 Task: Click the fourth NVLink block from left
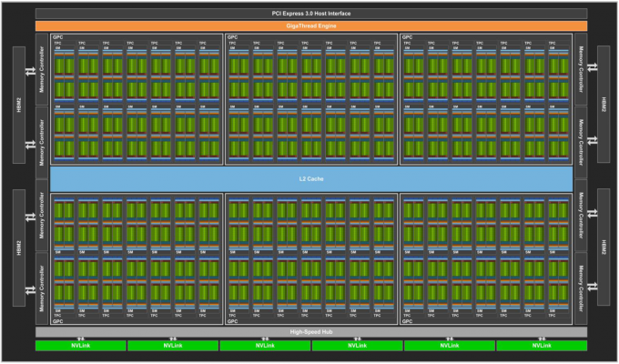point(357,346)
